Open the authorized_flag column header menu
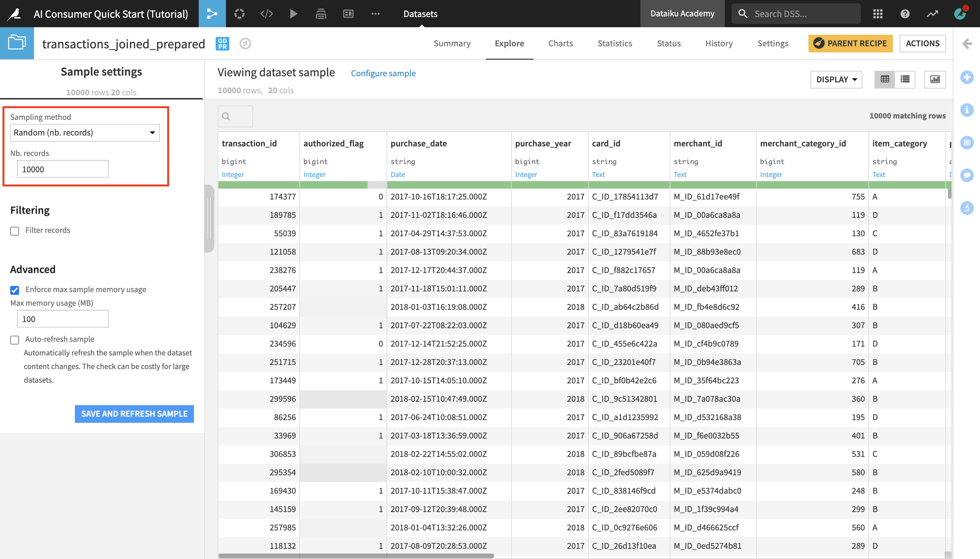This screenshot has width=980, height=559. [333, 143]
